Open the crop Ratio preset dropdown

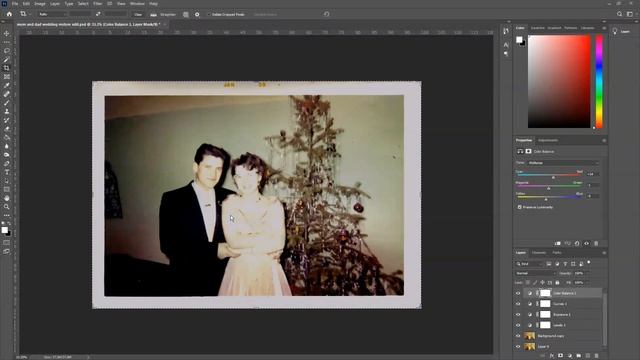[x=52, y=14]
